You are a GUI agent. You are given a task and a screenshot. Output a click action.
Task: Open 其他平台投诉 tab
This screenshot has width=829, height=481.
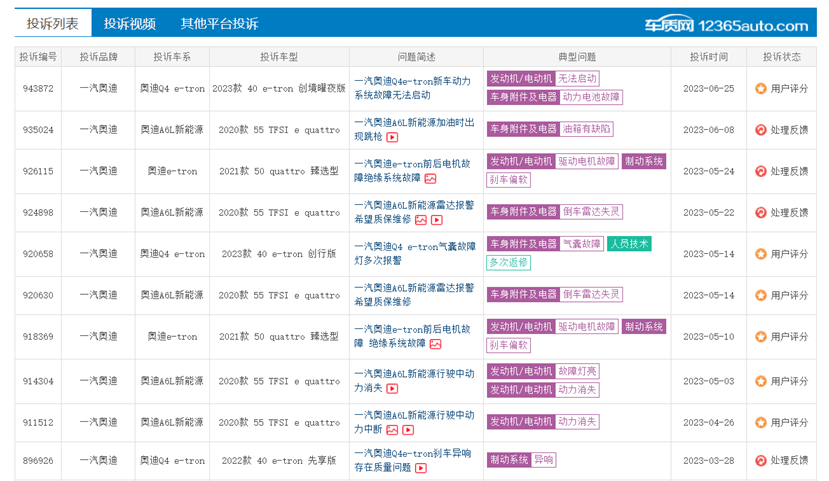tap(219, 24)
